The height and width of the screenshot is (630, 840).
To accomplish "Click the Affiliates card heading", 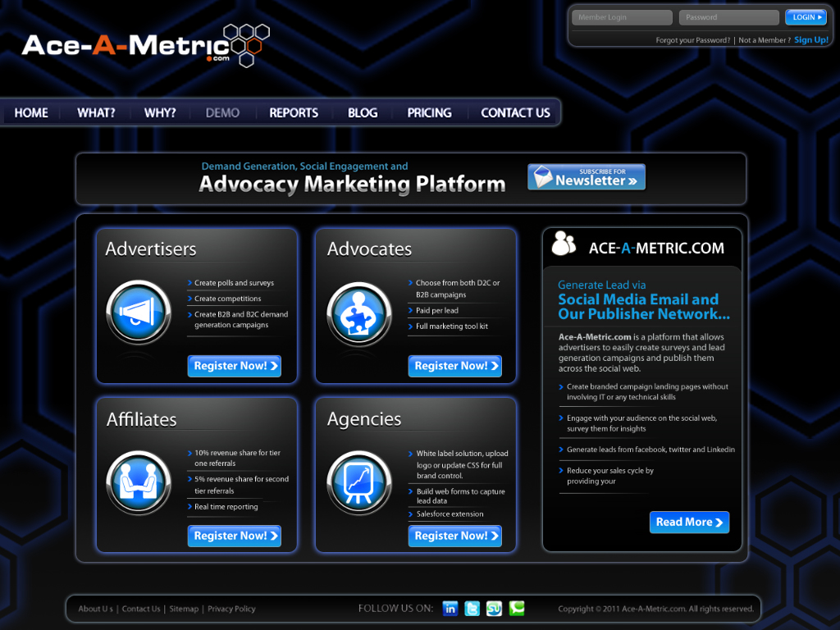I will click(x=141, y=419).
